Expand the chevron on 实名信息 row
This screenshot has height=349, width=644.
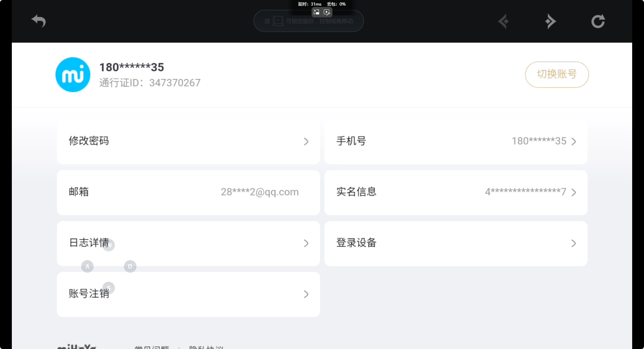tap(574, 192)
